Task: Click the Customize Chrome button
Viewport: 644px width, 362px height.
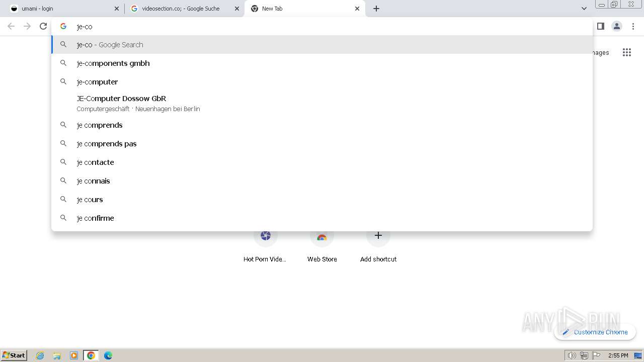Action: (595, 332)
